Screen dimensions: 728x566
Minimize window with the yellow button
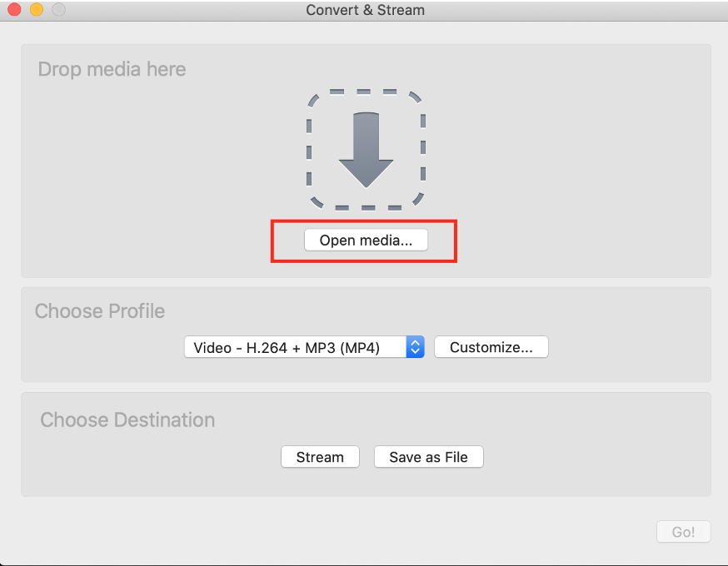[37, 11]
